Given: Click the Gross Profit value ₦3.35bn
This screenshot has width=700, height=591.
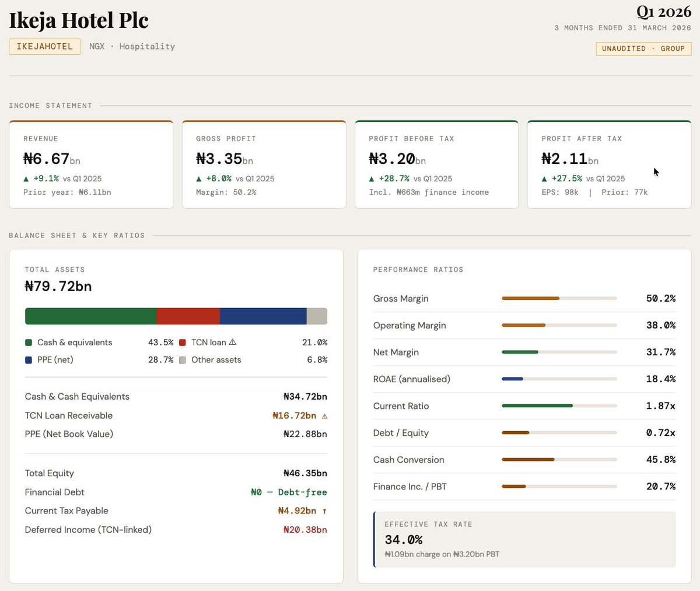Looking at the screenshot, I should coord(225,159).
